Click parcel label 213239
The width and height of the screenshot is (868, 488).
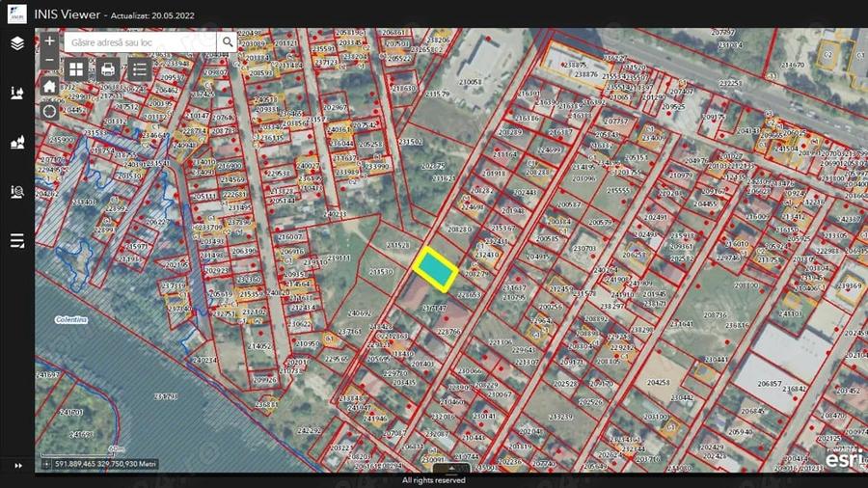pyautogui.click(x=560, y=417)
